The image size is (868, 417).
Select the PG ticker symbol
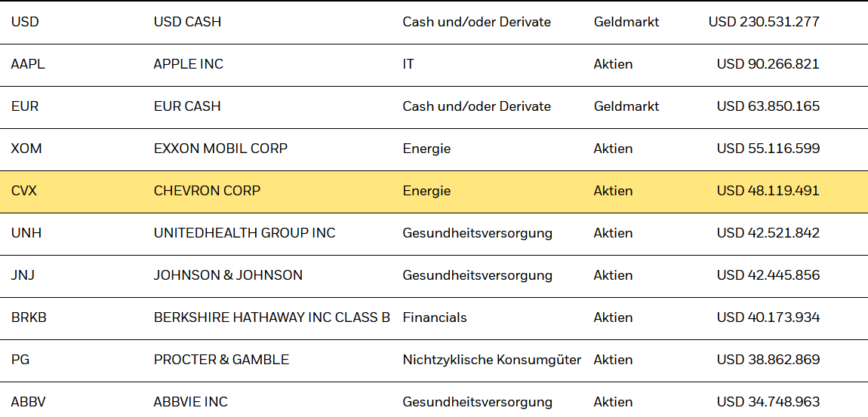point(20,360)
